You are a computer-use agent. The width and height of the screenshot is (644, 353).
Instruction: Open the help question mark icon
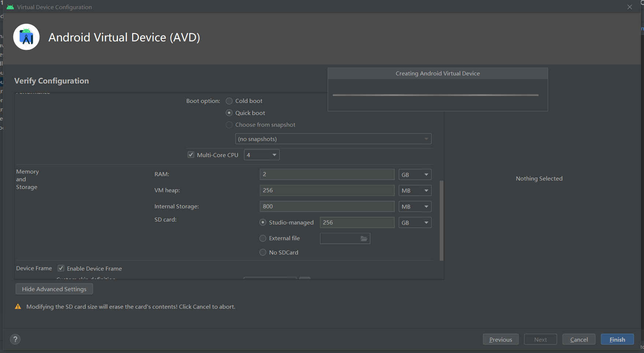(x=15, y=339)
